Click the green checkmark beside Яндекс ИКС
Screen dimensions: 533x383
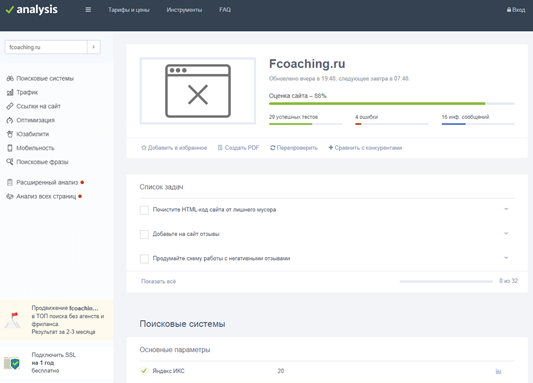click(x=144, y=371)
